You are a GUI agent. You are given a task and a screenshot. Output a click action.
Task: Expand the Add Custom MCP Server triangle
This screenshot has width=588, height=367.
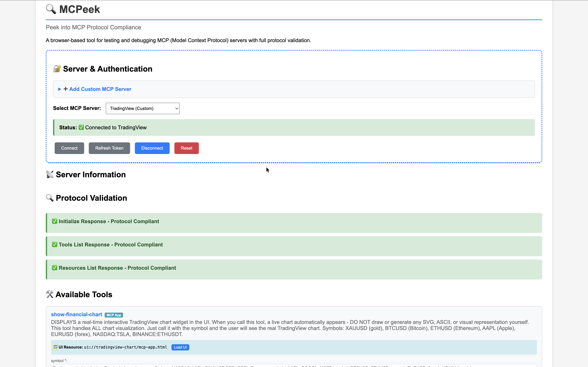click(x=60, y=89)
